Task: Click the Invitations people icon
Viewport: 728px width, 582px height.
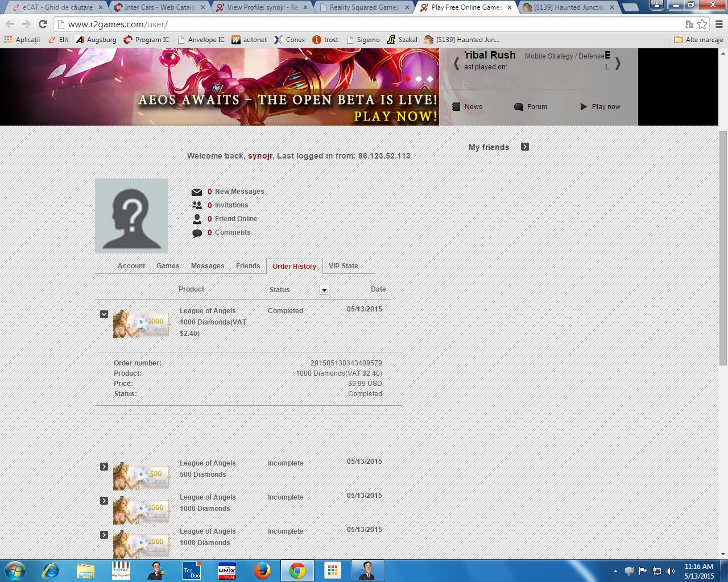Action: (197, 205)
